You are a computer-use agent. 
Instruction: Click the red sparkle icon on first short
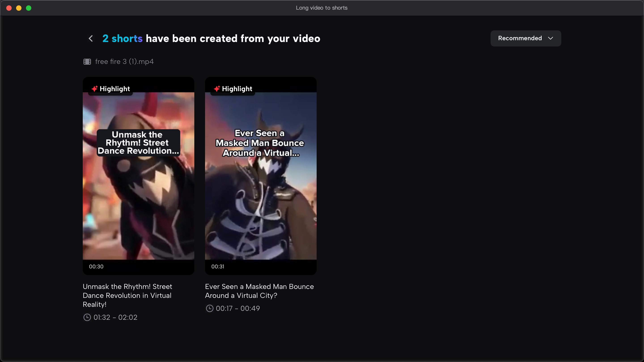pyautogui.click(x=95, y=89)
